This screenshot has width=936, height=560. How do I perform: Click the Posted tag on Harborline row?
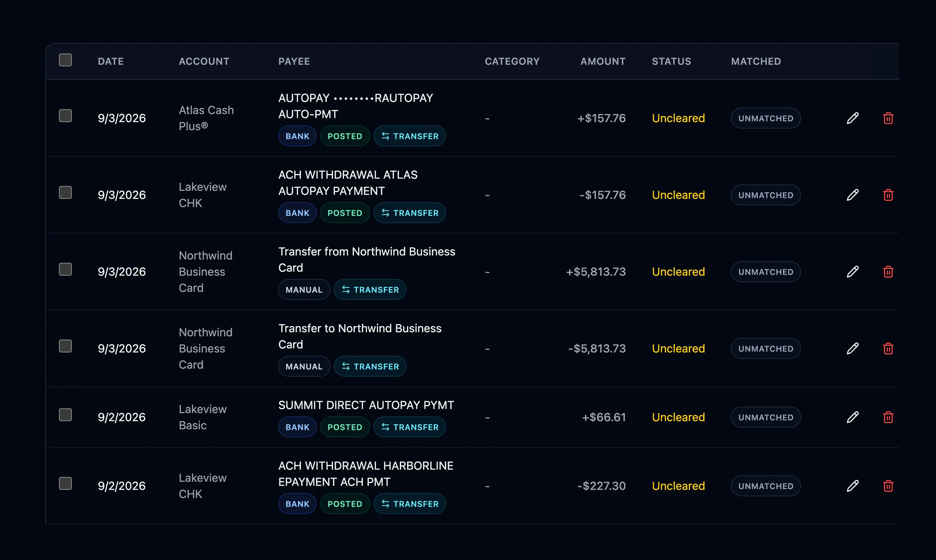coord(345,503)
